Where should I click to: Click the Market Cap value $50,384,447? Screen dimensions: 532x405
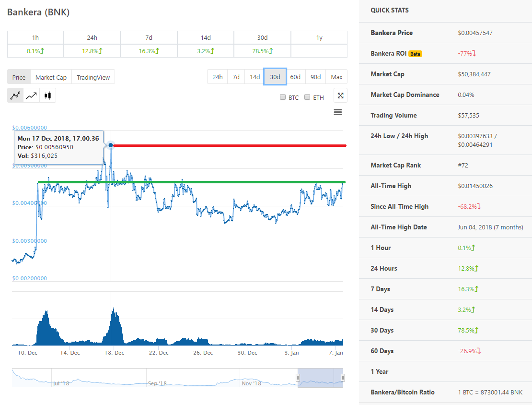[474, 74]
